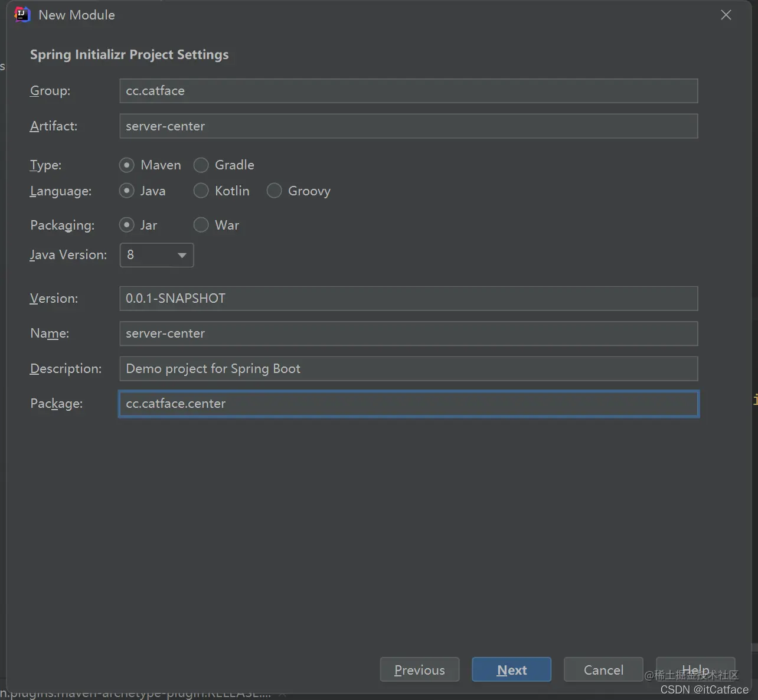Choose Java as the language
The image size is (758, 700).
point(142,191)
